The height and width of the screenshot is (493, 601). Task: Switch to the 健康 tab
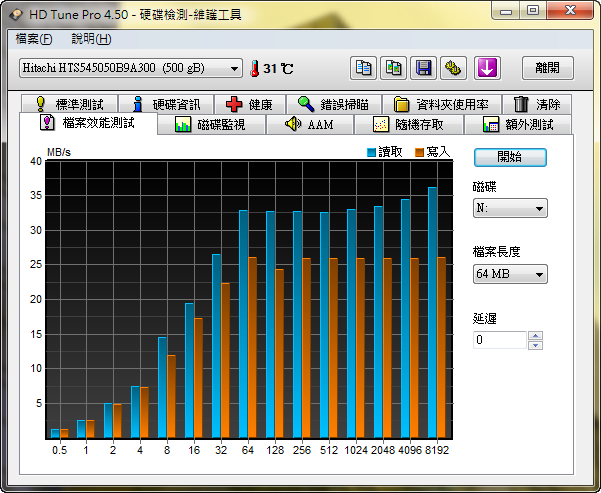[250, 104]
